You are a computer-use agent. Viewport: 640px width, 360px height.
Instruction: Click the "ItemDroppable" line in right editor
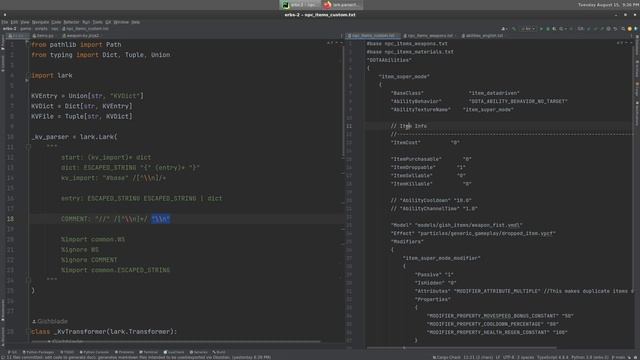(x=428, y=167)
